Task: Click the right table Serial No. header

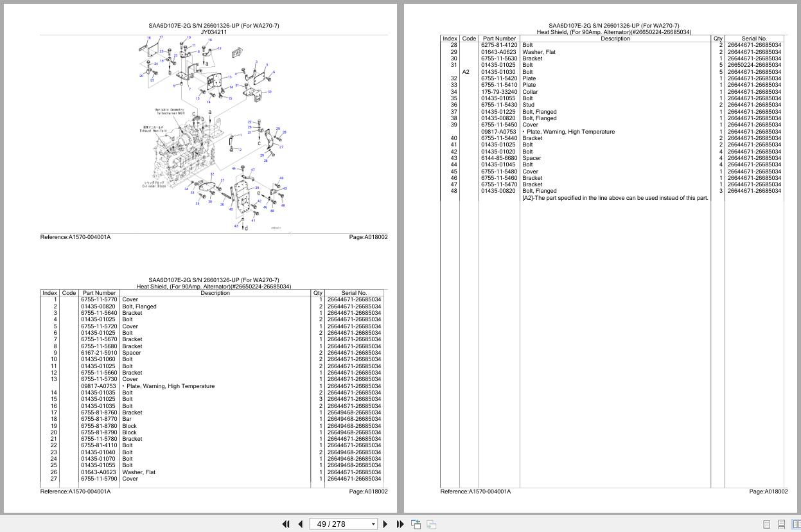Action: click(754, 39)
